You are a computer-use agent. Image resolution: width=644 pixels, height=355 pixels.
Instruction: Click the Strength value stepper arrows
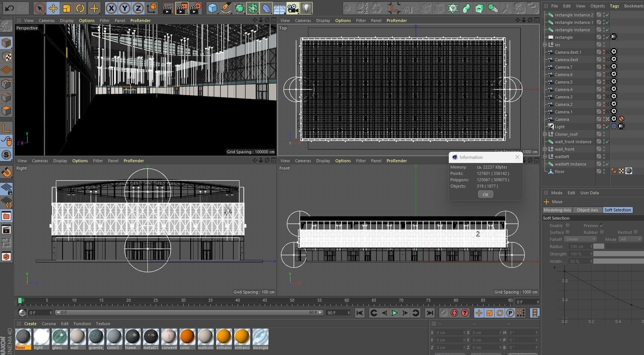tap(591, 254)
